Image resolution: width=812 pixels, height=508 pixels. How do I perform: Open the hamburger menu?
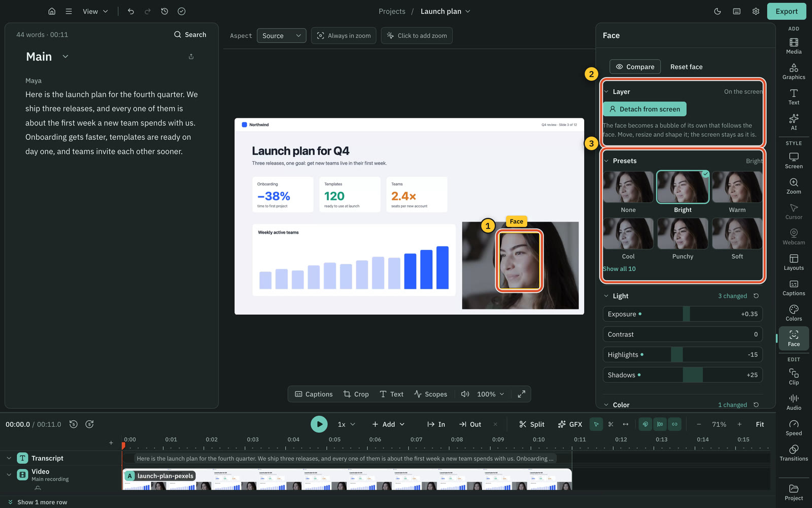point(69,11)
